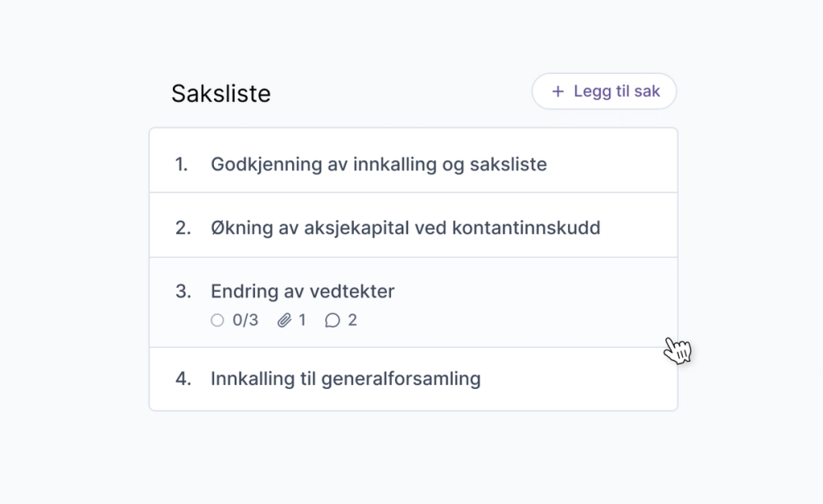Open Godkjenning av innkalling og saksliste

point(414,160)
